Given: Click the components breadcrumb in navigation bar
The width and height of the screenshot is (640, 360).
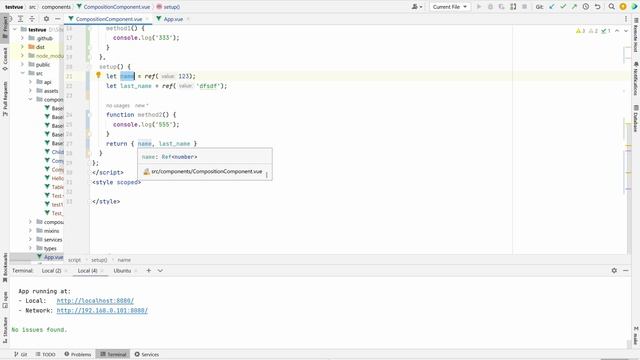Looking at the screenshot, I should pyautogui.click(x=56, y=7).
